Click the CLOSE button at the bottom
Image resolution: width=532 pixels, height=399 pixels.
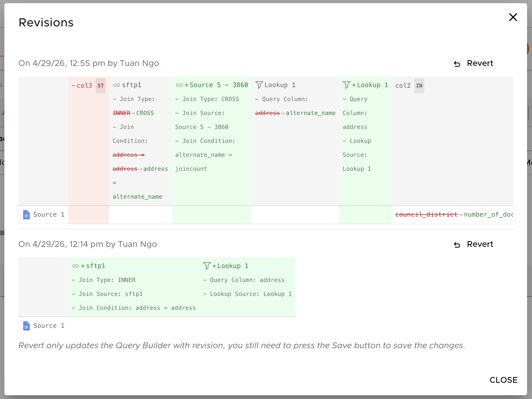(504, 380)
